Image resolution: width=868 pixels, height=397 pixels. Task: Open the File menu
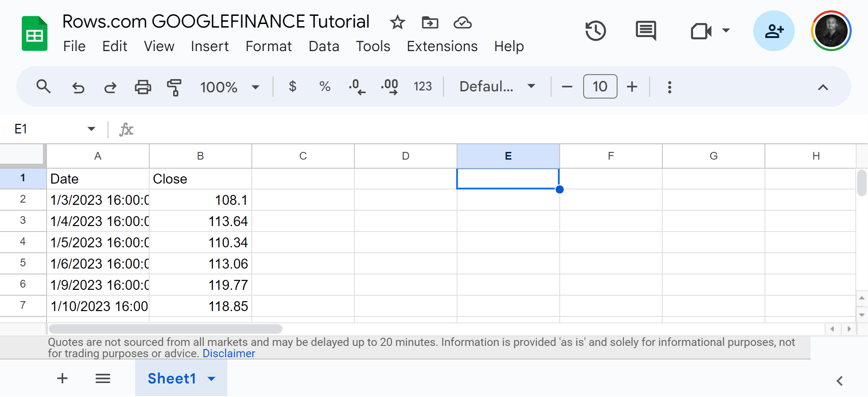pyautogui.click(x=74, y=46)
